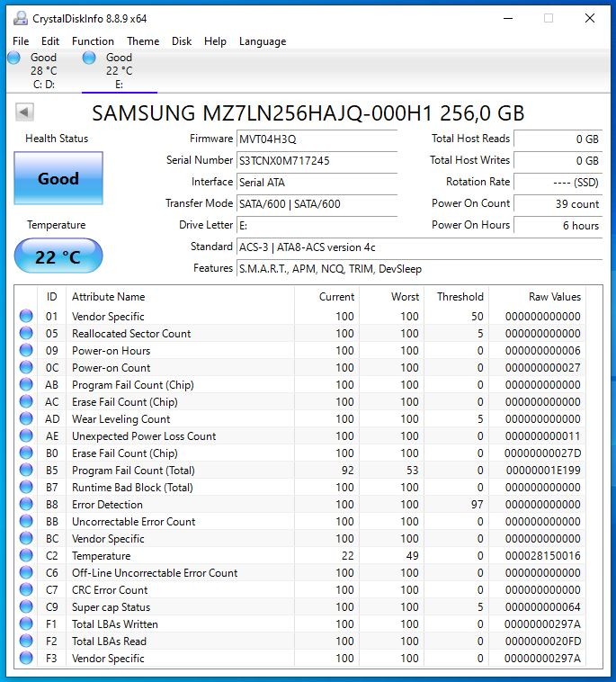
Task: Click the Interface field Serial ATA
Action: tap(317, 183)
